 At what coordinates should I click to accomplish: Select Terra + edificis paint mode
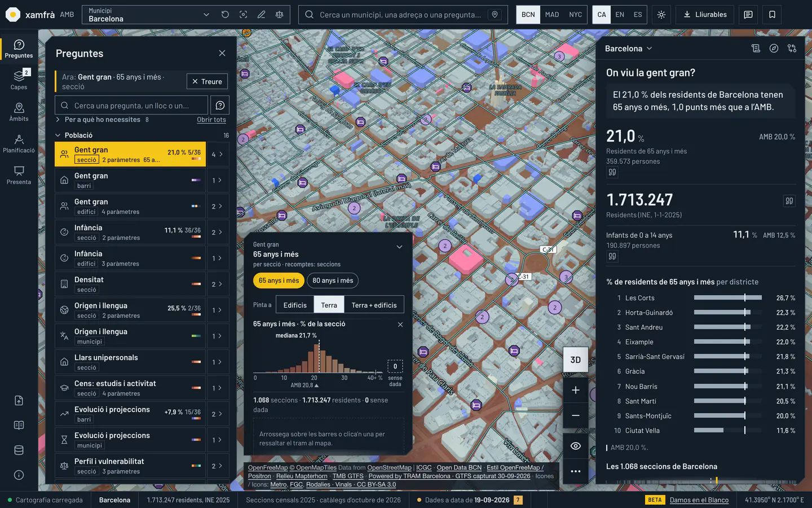(374, 305)
